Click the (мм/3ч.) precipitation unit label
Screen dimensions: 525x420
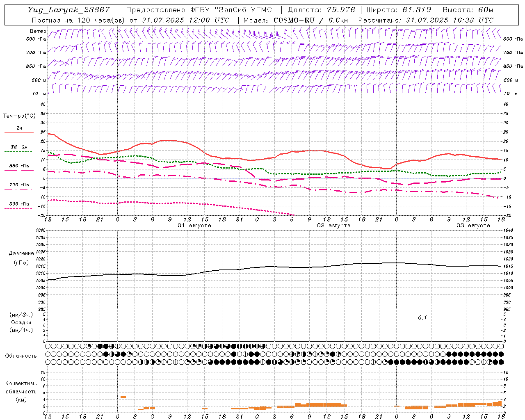[21, 315]
